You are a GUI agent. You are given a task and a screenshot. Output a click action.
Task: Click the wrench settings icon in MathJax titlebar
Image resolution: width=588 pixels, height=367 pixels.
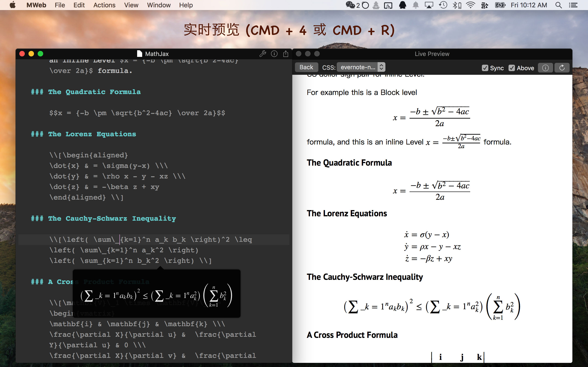tap(263, 54)
